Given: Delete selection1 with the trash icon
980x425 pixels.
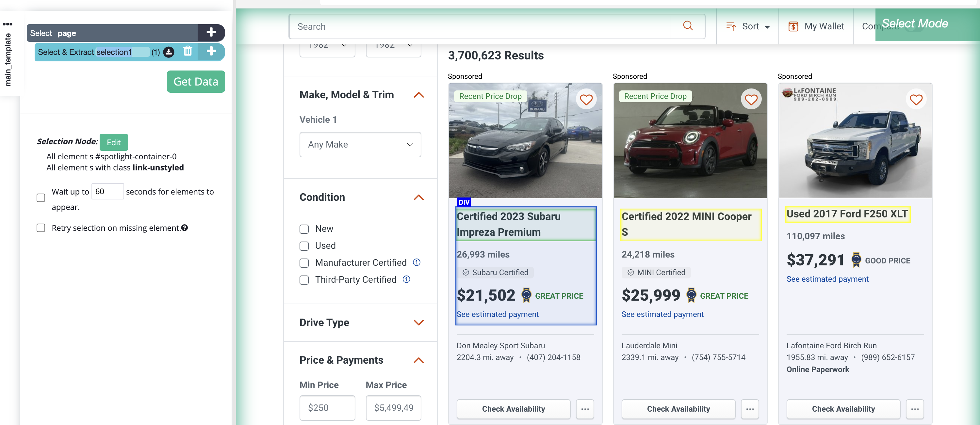Looking at the screenshot, I should coord(188,51).
